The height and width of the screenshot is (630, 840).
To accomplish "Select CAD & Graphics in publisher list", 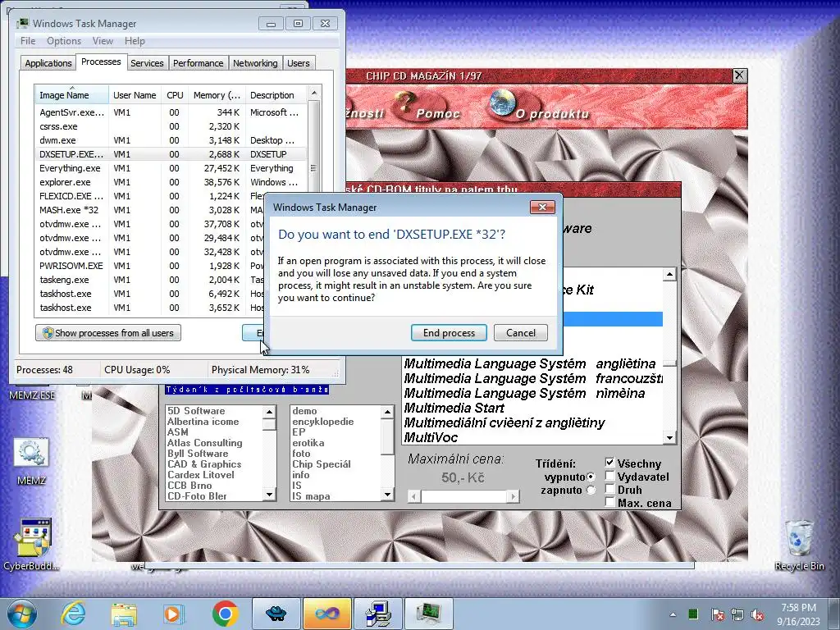I will 204,464.
